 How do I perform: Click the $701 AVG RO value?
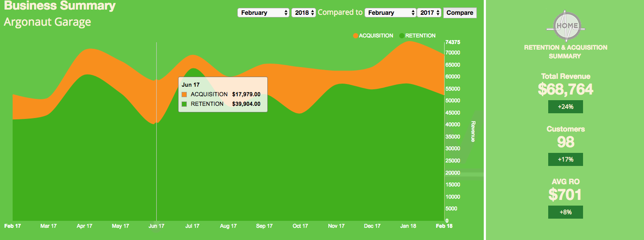(565, 195)
